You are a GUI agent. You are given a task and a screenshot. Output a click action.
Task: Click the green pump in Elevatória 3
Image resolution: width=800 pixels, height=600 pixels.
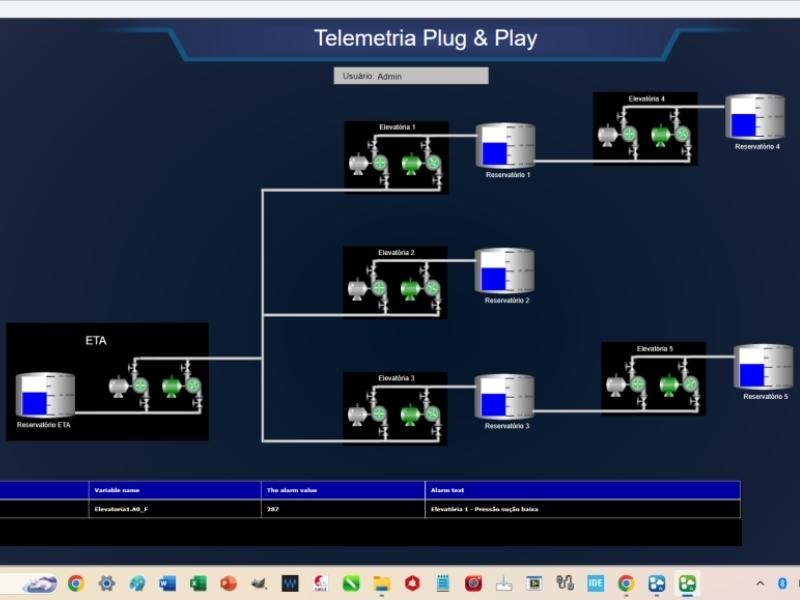click(x=410, y=414)
